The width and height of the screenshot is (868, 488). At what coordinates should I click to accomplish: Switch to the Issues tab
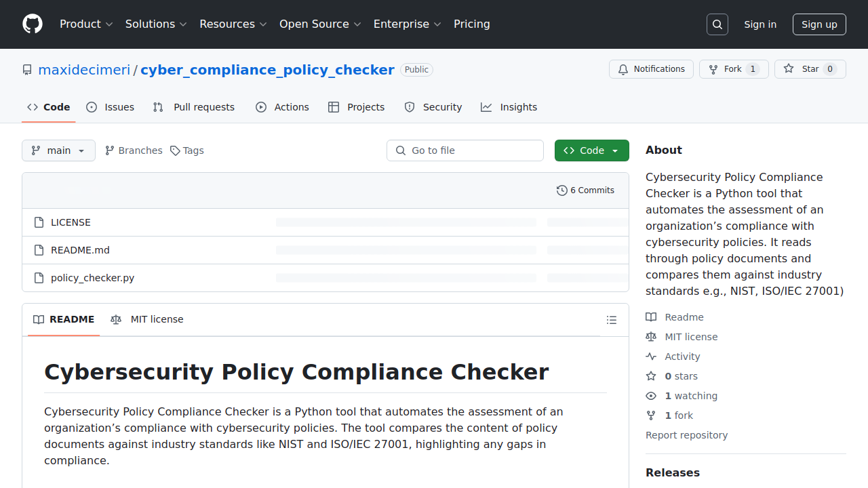click(111, 107)
